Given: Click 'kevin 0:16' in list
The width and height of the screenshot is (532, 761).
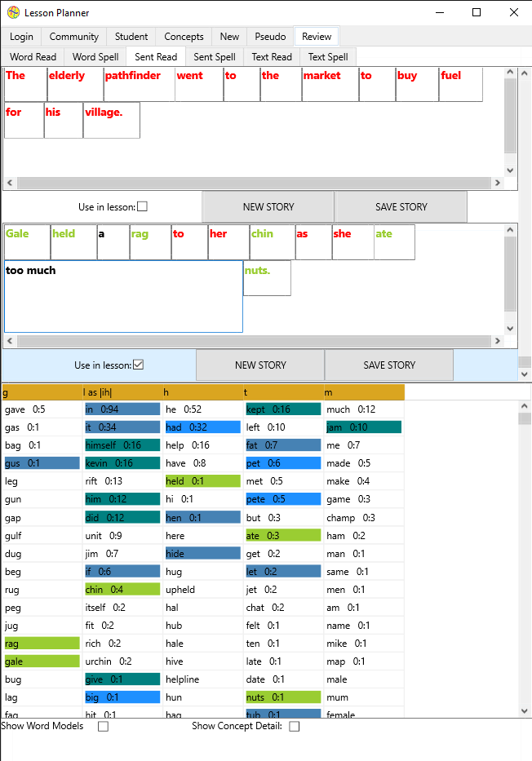Looking at the screenshot, I should [x=122, y=463].
